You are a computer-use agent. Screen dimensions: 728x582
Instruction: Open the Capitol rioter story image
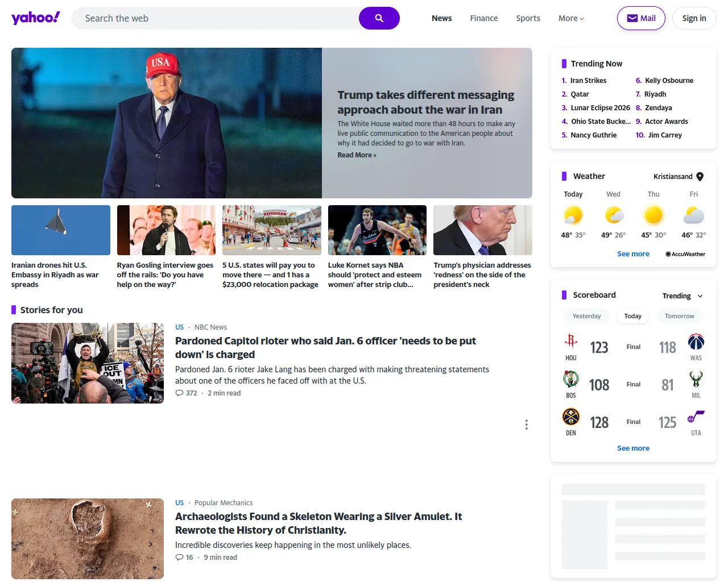pos(88,363)
